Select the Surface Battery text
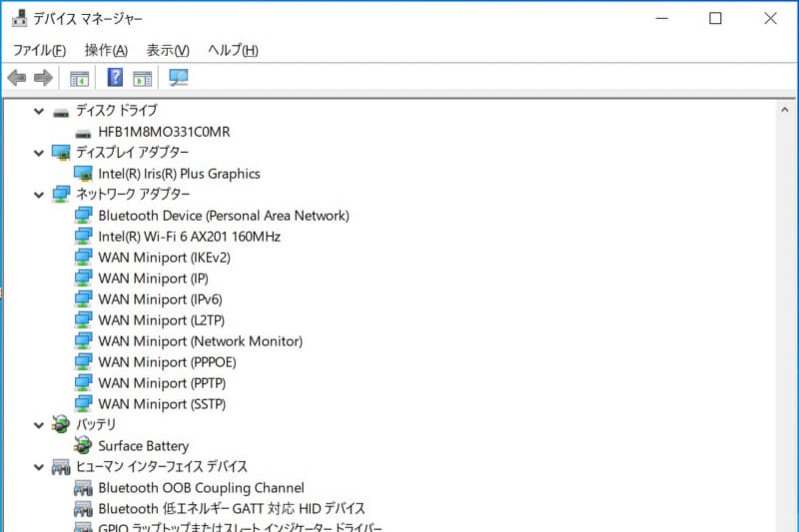799x532 pixels. point(143,446)
